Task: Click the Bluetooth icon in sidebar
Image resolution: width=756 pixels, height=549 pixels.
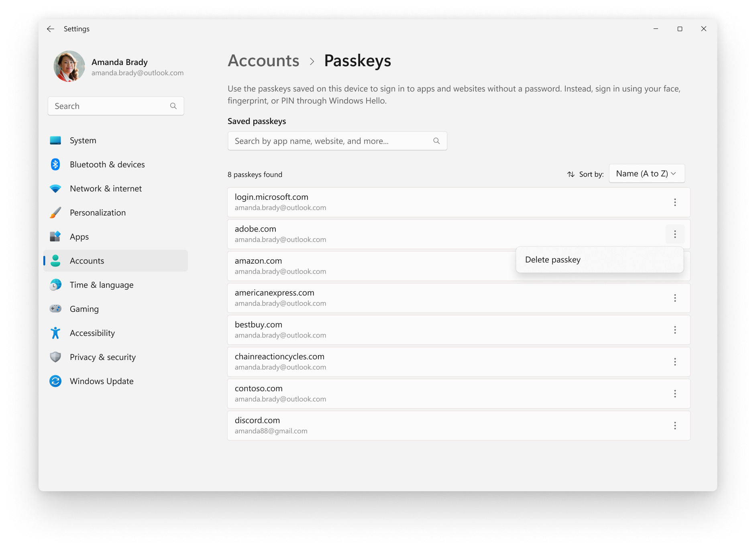Action: pos(55,165)
